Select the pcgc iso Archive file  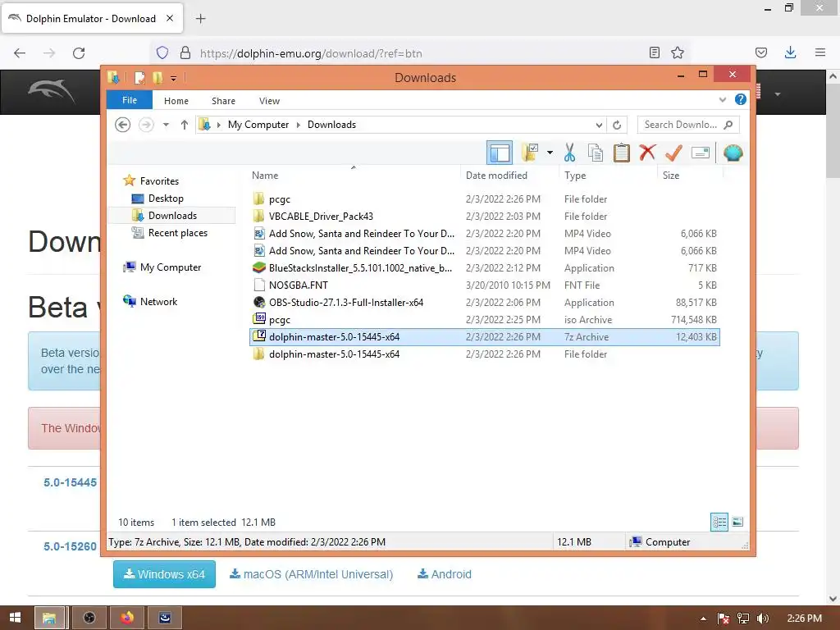tap(484, 320)
